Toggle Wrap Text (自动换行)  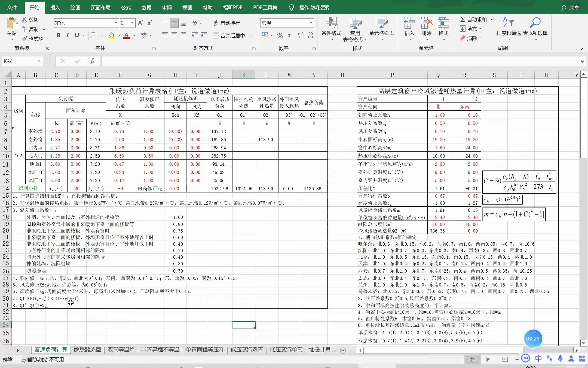point(227,23)
